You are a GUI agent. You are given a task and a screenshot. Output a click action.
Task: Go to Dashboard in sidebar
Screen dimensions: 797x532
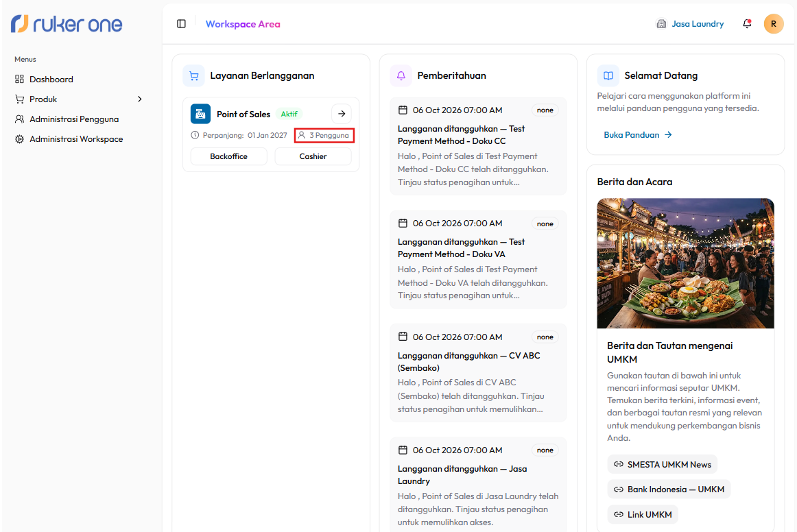pyautogui.click(x=51, y=80)
